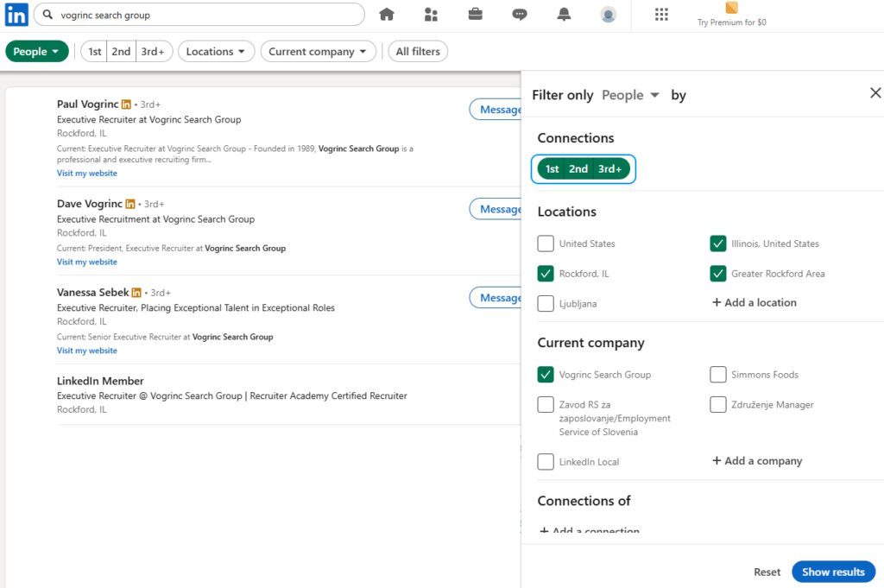
Task: Open My Network icon in the top bar
Action: click(431, 15)
